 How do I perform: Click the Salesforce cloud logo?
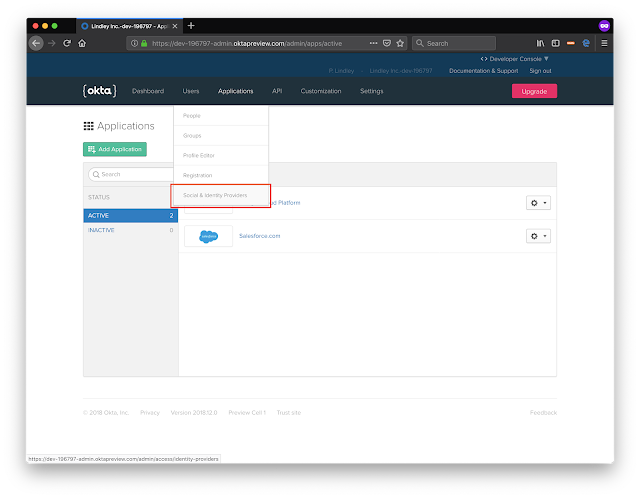click(x=209, y=236)
